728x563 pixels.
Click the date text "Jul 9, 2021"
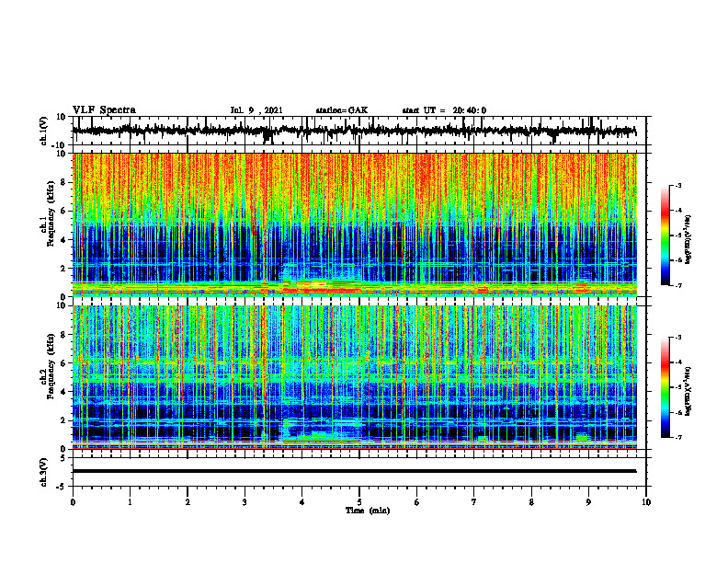(256, 110)
